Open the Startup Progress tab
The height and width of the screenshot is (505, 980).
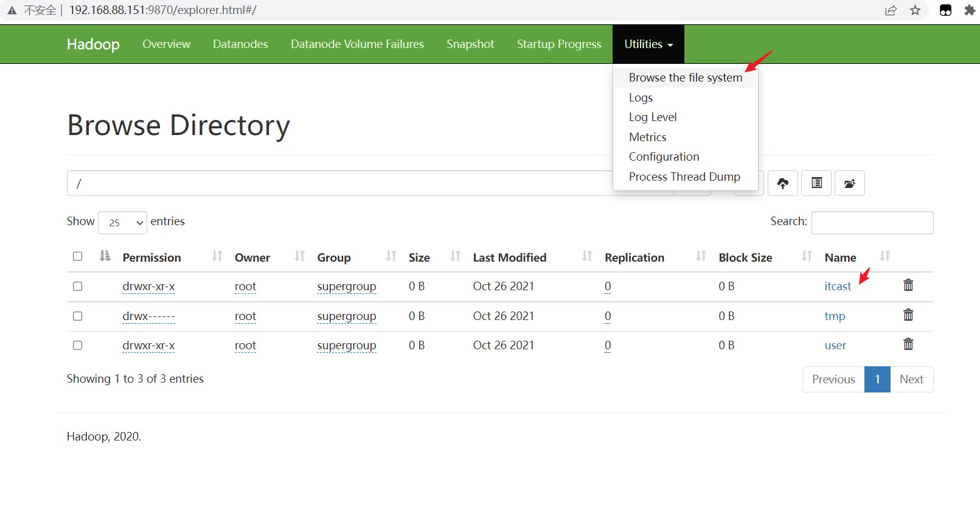tap(559, 44)
